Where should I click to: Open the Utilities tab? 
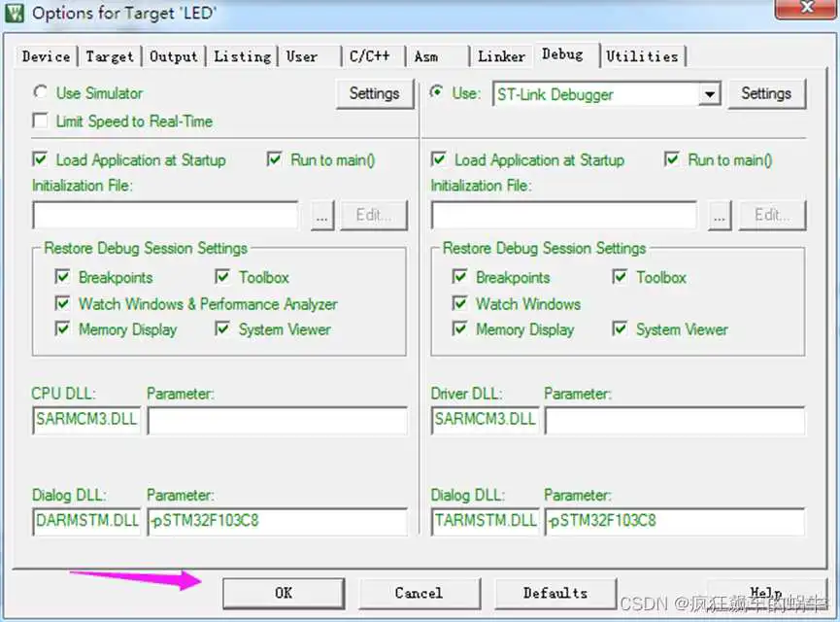643,56
